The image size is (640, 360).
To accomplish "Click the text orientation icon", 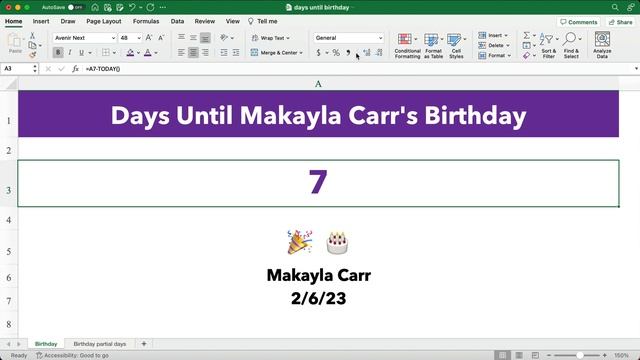I will click(224, 38).
